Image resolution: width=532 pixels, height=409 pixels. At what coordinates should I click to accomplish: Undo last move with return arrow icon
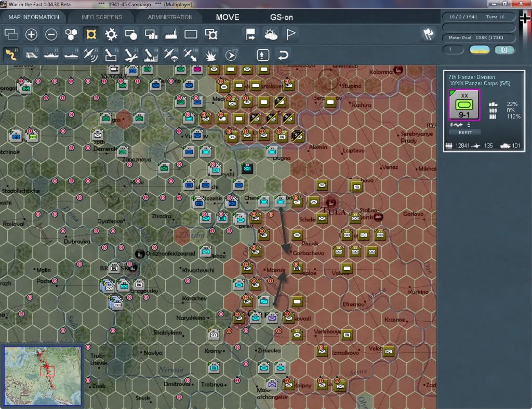(x=283, y=55)
